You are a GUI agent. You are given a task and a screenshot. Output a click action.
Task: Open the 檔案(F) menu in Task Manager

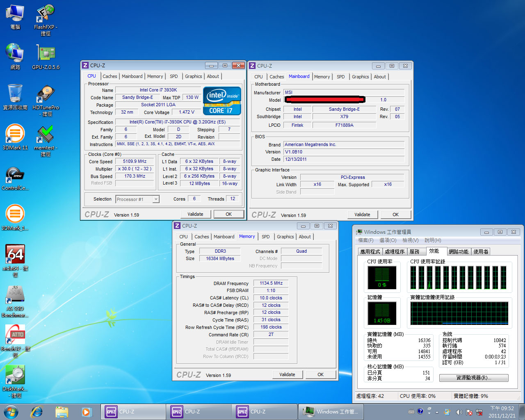click(365, 240)
